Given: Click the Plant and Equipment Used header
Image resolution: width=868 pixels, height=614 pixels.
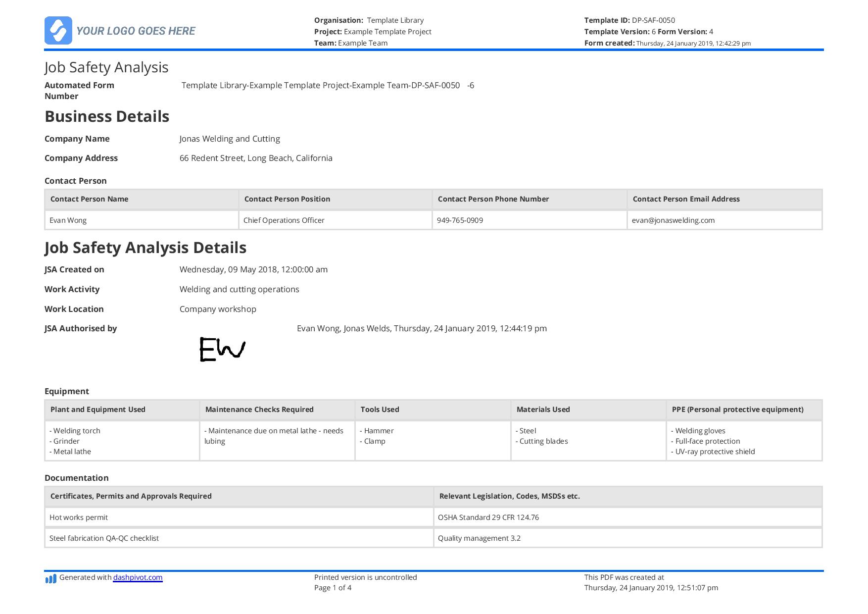Looking at the screenshot, I should pos(98,409).
